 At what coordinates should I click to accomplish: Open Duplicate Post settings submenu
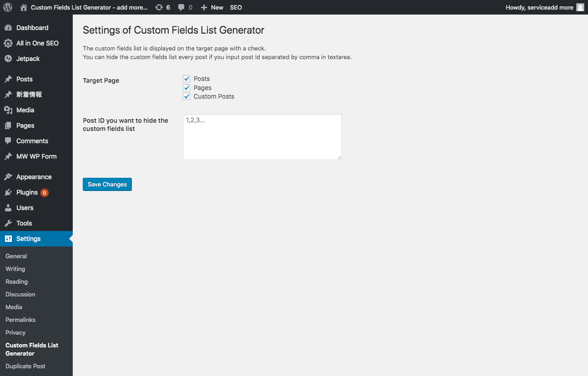(x=25, y=366)
